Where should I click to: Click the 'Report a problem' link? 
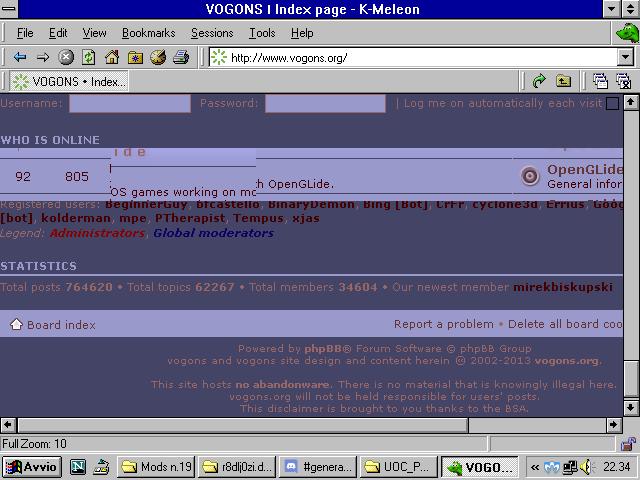(444, 324)
